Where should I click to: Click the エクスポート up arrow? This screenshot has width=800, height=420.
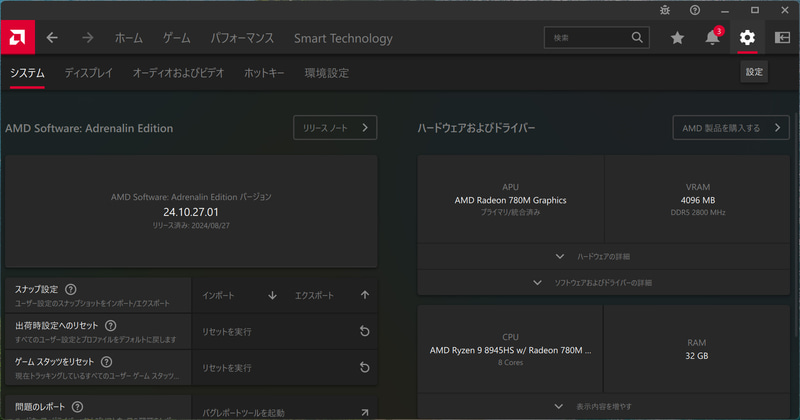pyautogui.click(x=365, y=295)
